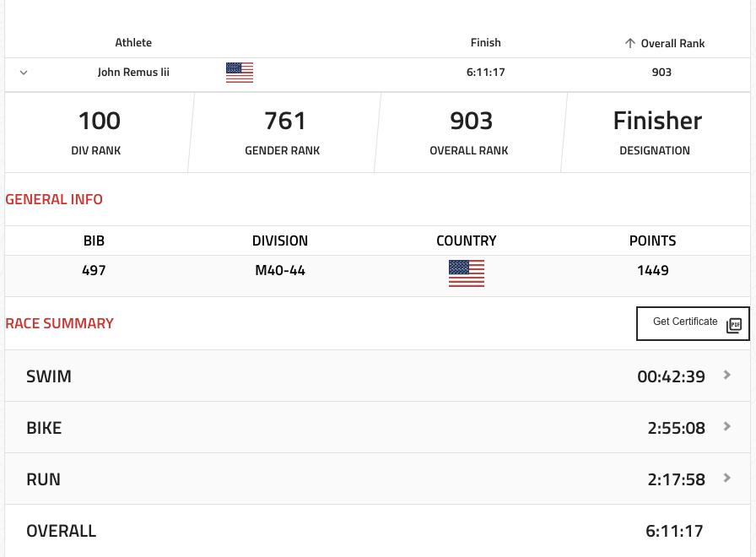
Task: Click the Finisher designation box
Action: 657,132
